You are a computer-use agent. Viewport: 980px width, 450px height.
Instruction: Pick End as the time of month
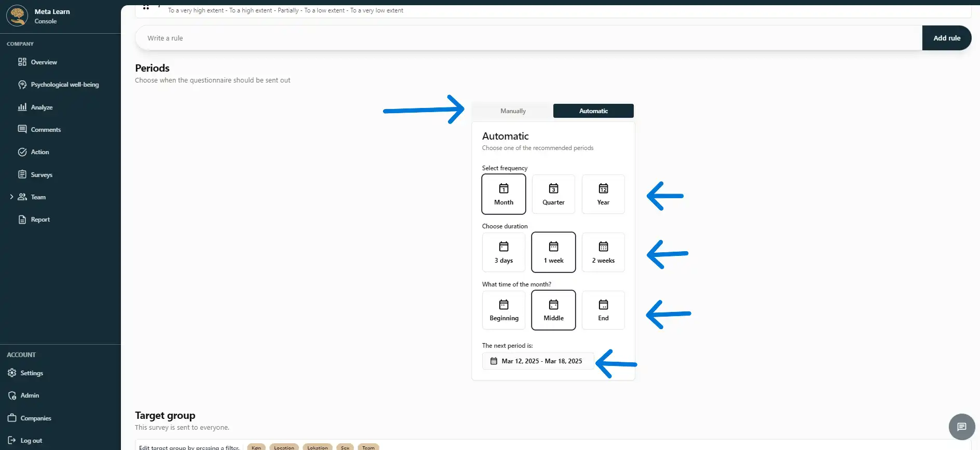[x=603, y=310]
